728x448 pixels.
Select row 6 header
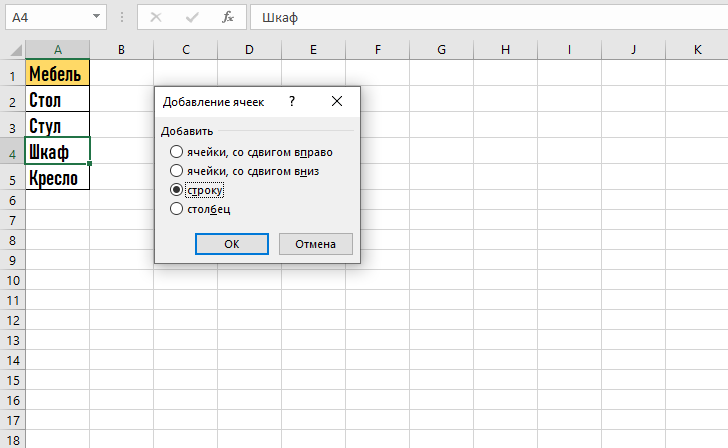tap(13, 200)
